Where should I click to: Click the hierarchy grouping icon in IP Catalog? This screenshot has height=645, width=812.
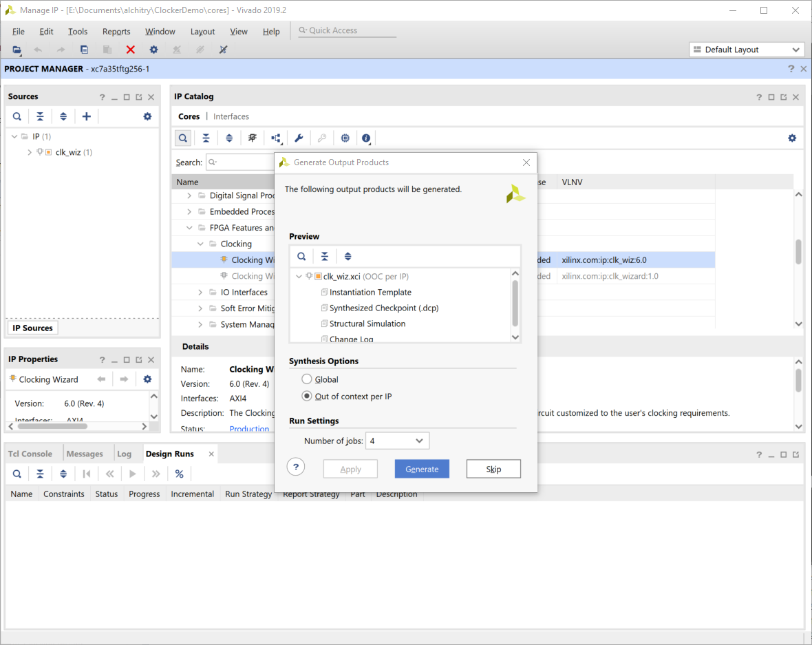[276, 138]
